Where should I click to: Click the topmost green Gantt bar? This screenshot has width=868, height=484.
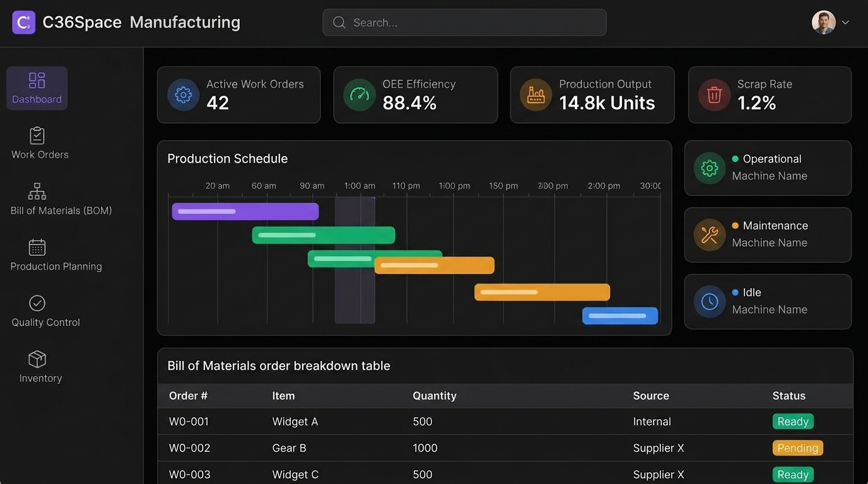[324, 235]
